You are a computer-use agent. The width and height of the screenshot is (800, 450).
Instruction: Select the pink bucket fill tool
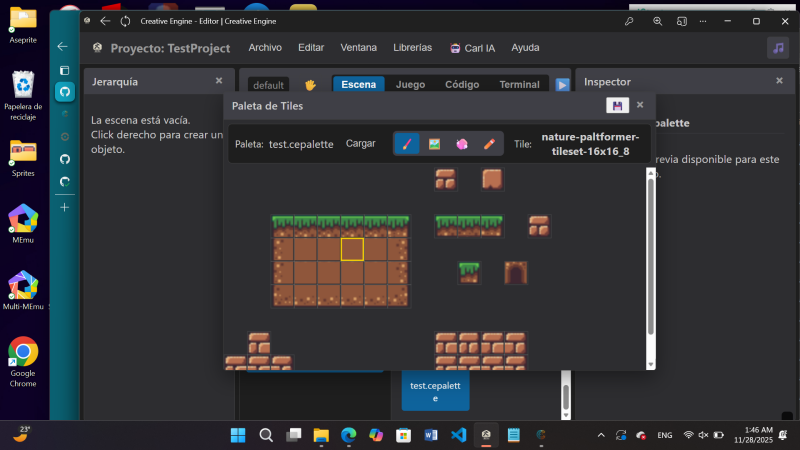(x=461, y=144)
